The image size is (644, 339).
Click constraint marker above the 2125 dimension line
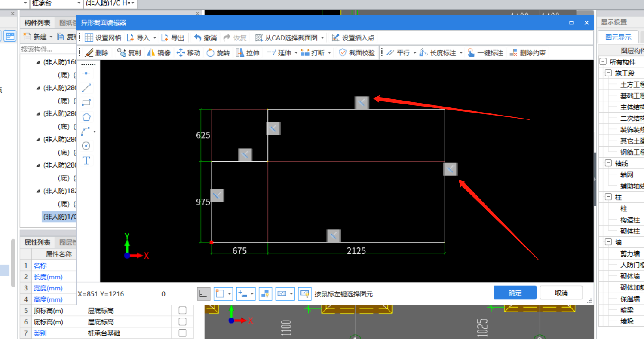point(334,236)
